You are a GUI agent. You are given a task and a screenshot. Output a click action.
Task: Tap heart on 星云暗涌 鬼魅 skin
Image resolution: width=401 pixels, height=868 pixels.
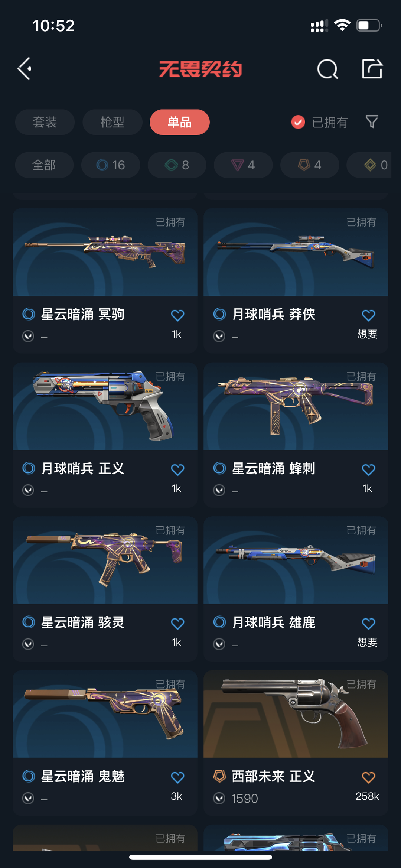(177, 777)
